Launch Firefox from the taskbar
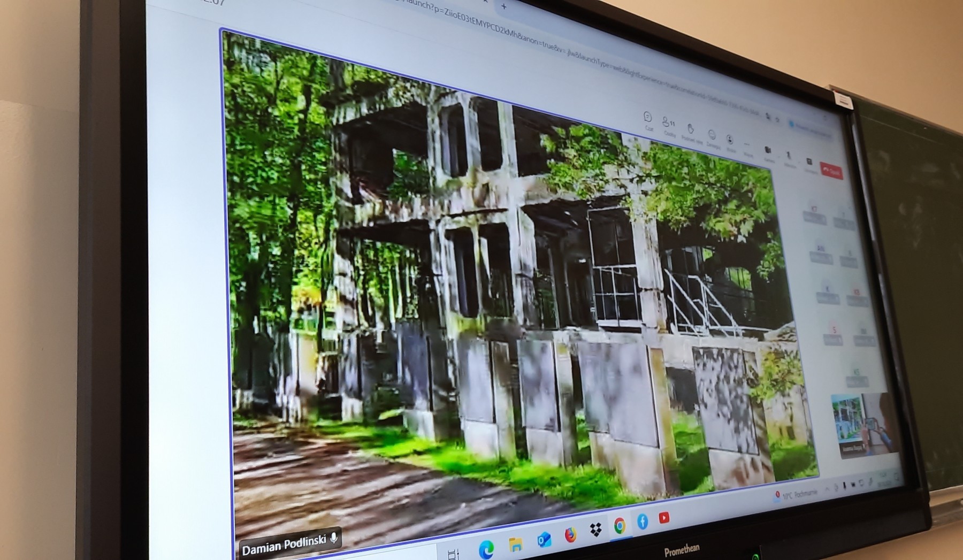 pos(570,534)
